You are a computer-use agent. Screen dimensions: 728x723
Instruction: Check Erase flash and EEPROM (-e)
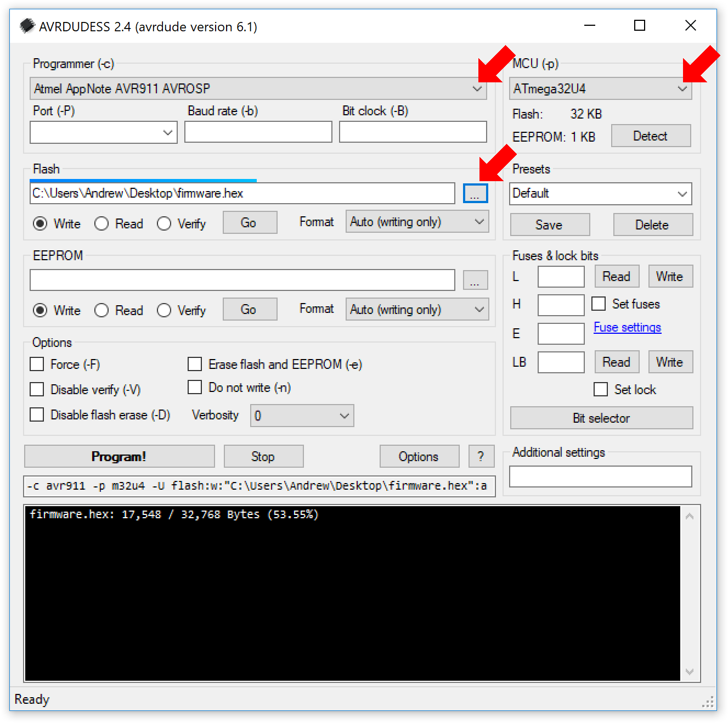point(195,364)
